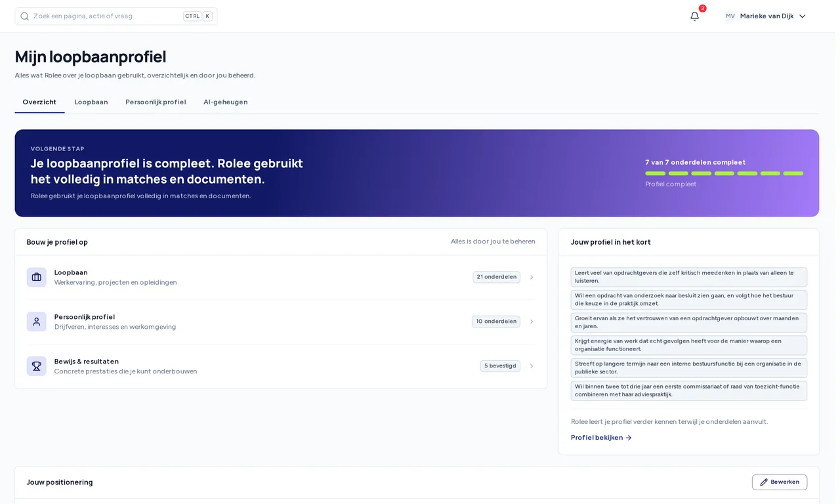840x504 pixels.
Task: Click arrow icon next to Profiel bekijken
Action: (629, 438)
